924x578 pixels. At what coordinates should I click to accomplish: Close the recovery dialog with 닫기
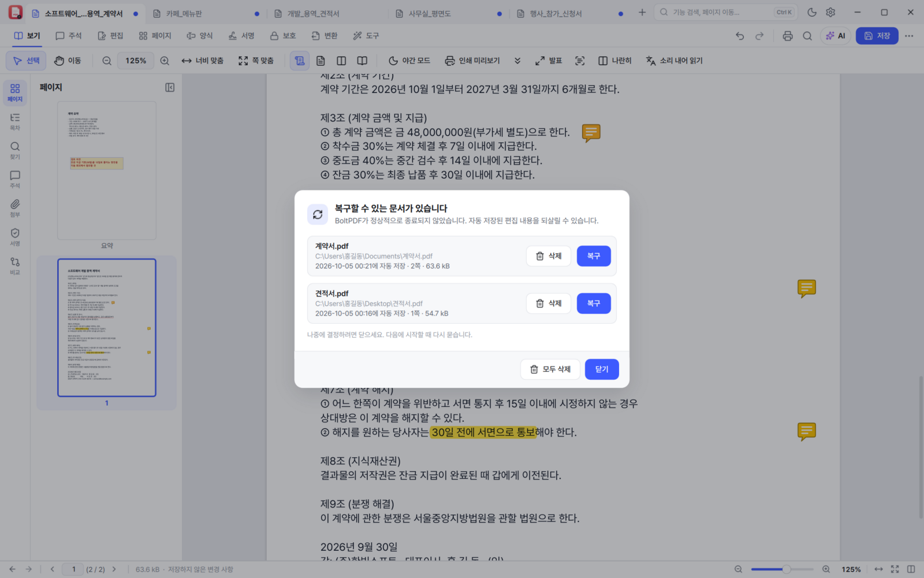point(602,369)
